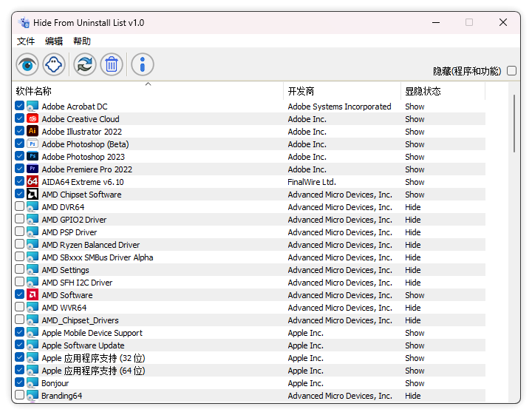Uncheck the Adobe Acrobat DC checkbox

[20, 107]
